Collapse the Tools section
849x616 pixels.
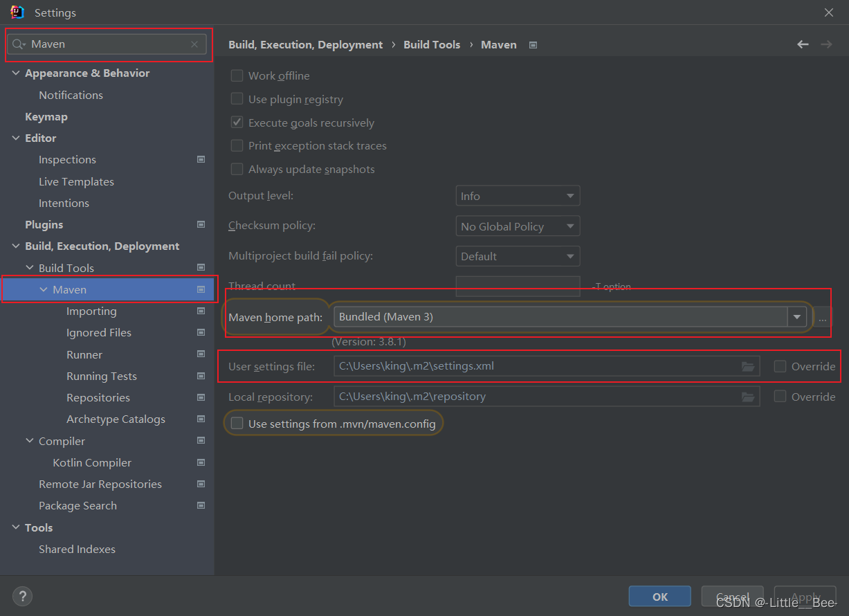tap(16, 528)
